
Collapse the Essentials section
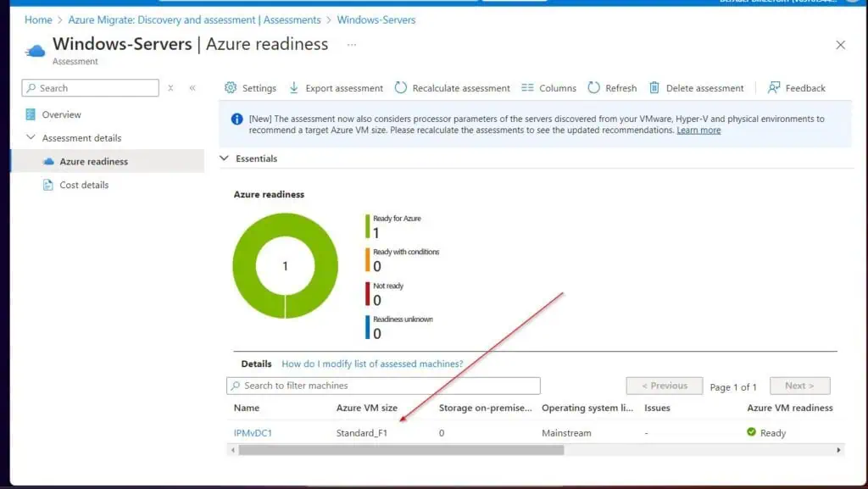tap(224, 158)
